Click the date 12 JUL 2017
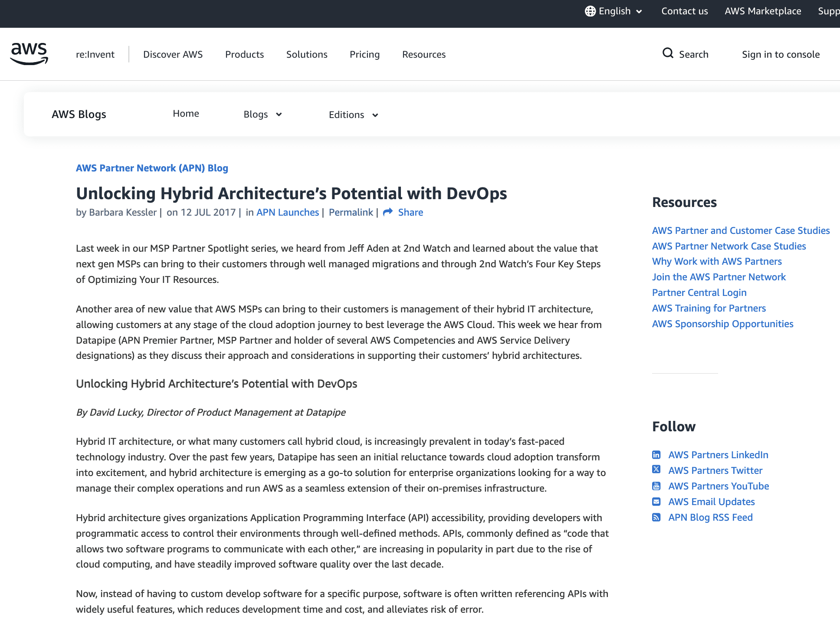 click(208, 212)
